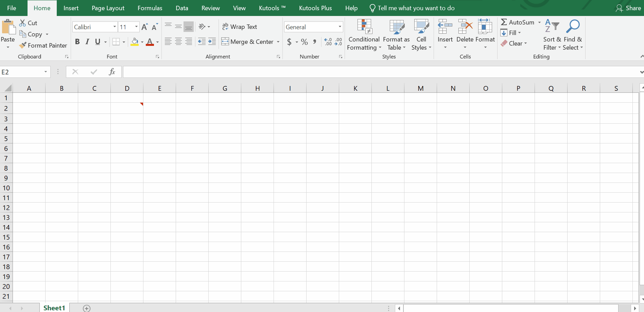
Task: Click the Orientation text rotation icon
Action: pyautogui.click(x=202, y=27)
